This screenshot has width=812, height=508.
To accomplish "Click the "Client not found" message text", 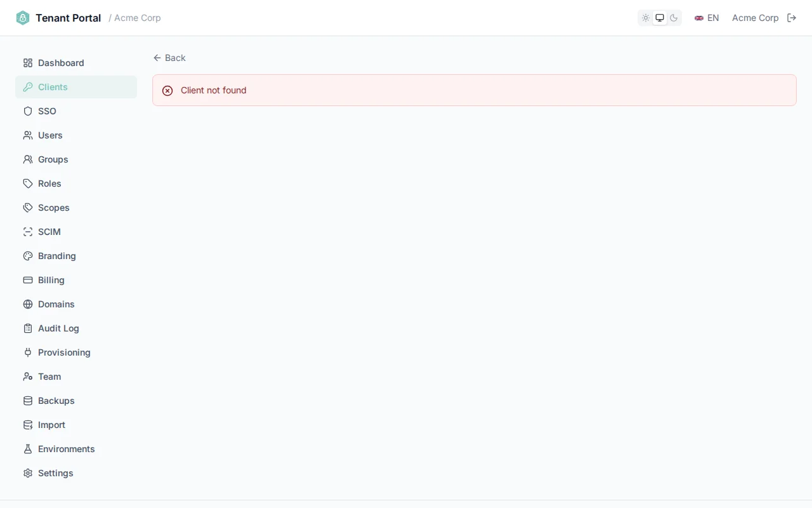I will point(213,90).
